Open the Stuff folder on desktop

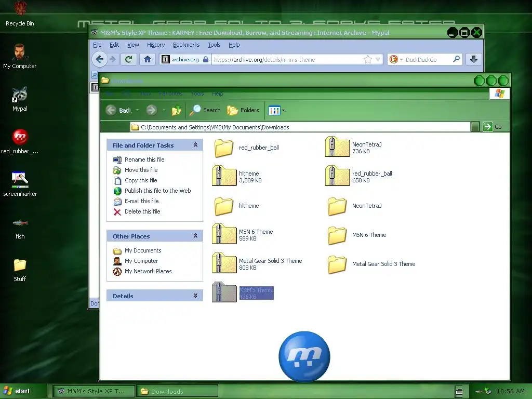tap(20, 270)
